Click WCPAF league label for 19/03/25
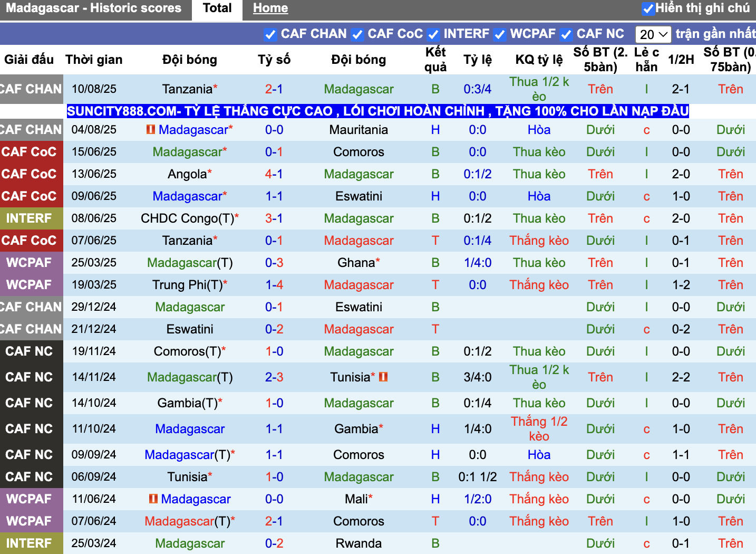 point(29,285)
